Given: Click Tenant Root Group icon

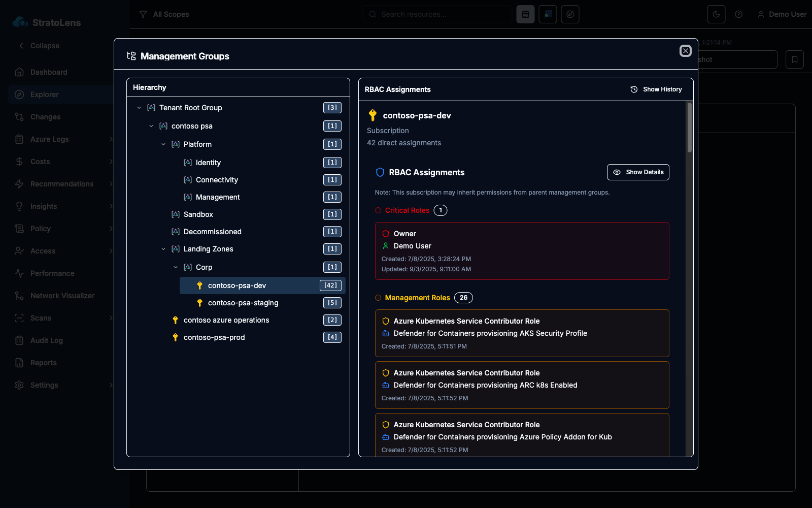Looking at the screenshot, I should [x=151, y=108].
